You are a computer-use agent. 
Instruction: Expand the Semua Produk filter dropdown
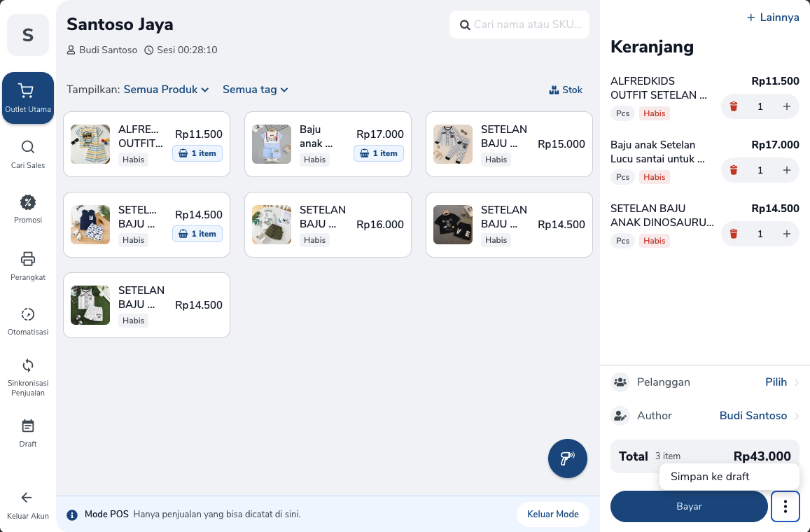[167, 90]
